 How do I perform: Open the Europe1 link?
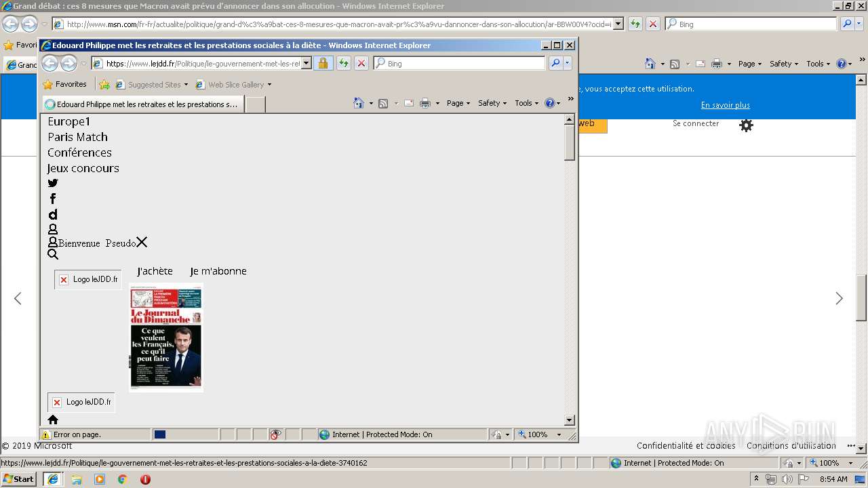[68, 121]
